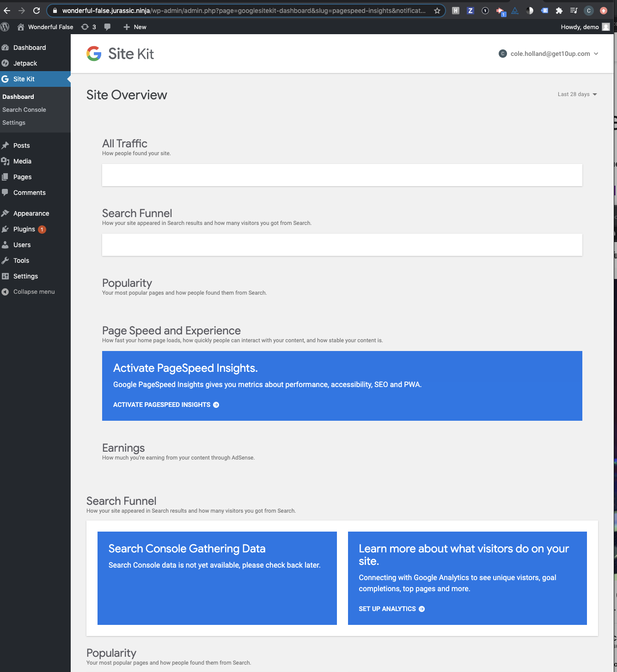Click the Google Site Kit logo header
The image size is (617, 672).
click(x=120, y=54)
